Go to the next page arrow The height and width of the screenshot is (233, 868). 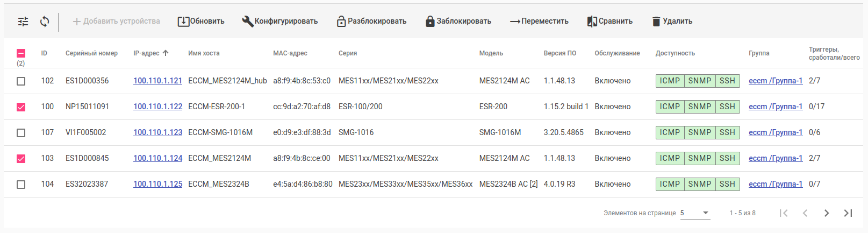coord(827,213)
